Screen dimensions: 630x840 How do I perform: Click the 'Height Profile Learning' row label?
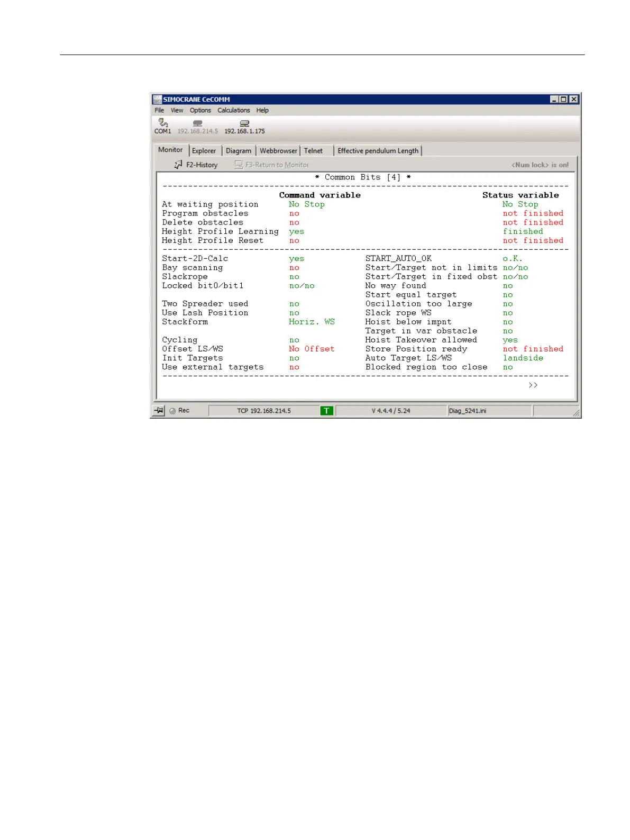220,231
